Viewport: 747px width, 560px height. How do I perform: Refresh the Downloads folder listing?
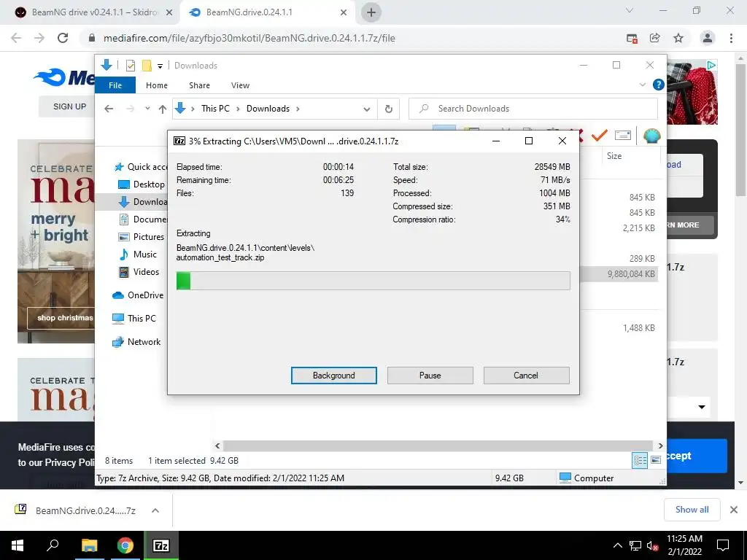point(389,109)
